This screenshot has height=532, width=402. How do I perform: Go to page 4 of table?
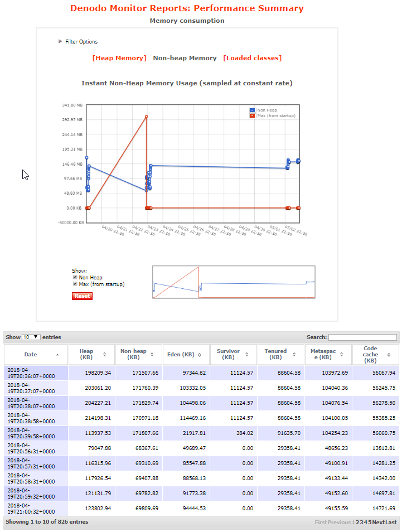[x=366, y=522]
